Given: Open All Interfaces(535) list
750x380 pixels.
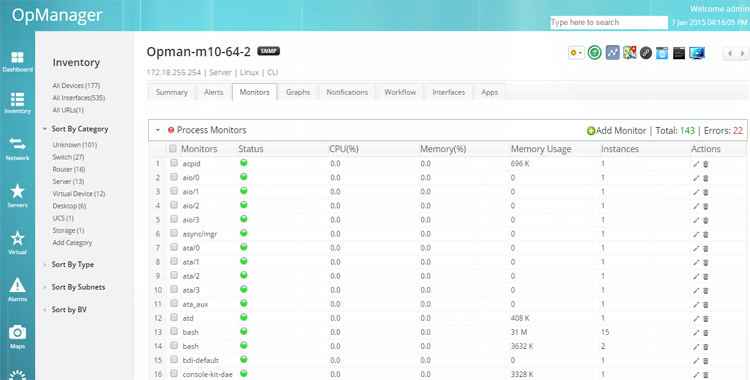Looking at the screenshot, I should pyautogui.click(x=78, y=98).
